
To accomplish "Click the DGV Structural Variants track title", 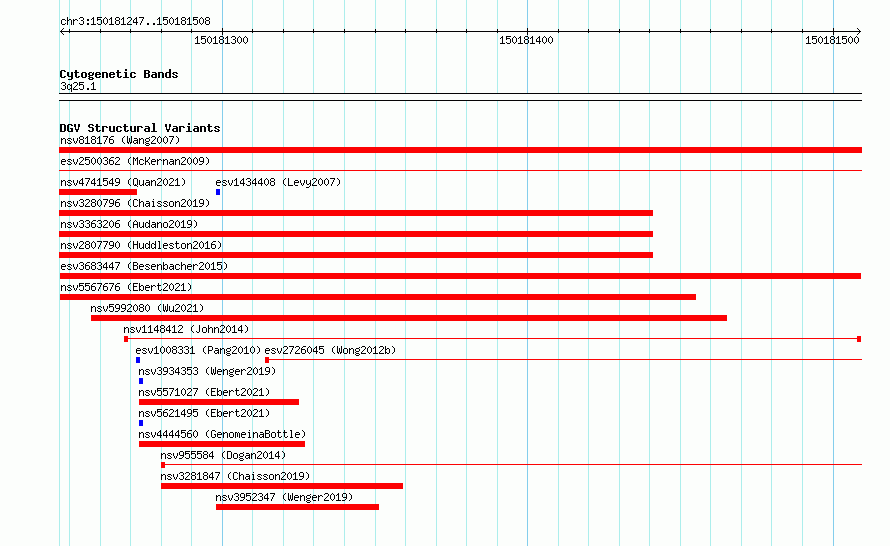I will click(140, 128).
